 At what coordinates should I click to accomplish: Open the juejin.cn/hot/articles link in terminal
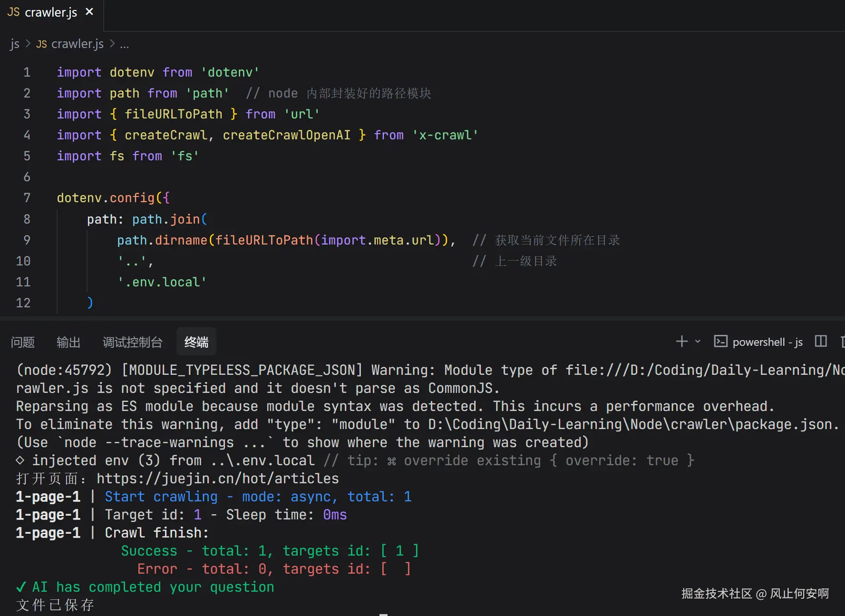coord(218,479)
